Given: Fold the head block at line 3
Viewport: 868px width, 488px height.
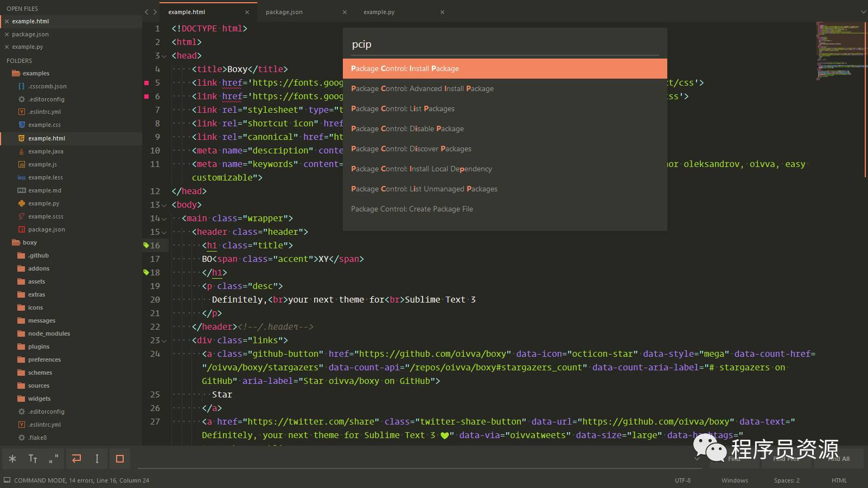Looking at the screenshot, I should [x=164, y=56].
